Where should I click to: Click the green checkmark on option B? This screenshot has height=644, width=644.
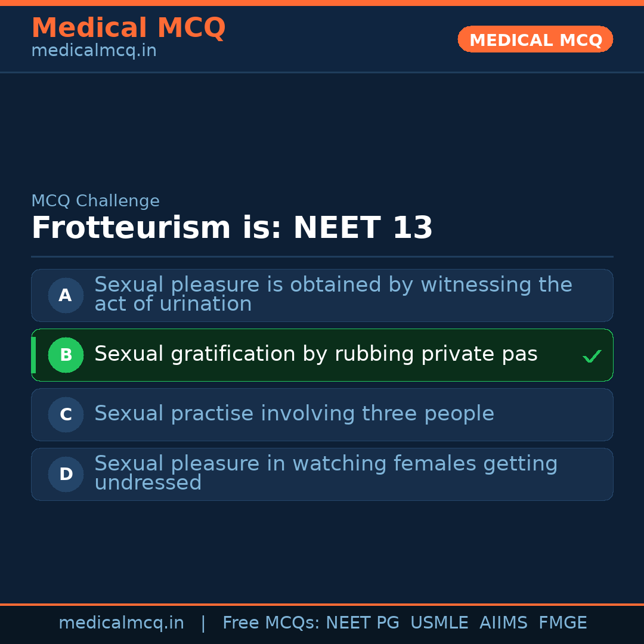[592, 357]
